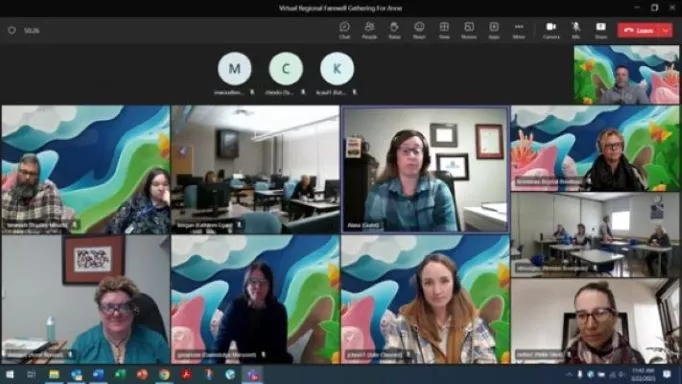The image size is (682, 384).
Task: Raise your hand in the meeting
Action: pyautogui.click(x=394, y=30)
